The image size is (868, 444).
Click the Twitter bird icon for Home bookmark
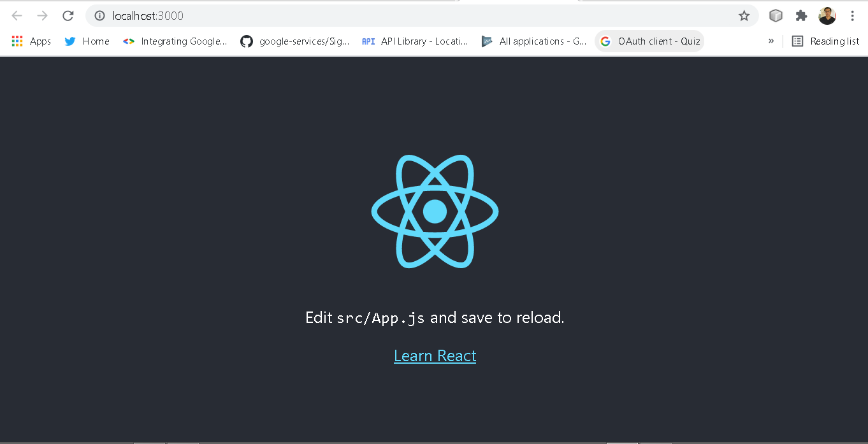pos(70,41)
